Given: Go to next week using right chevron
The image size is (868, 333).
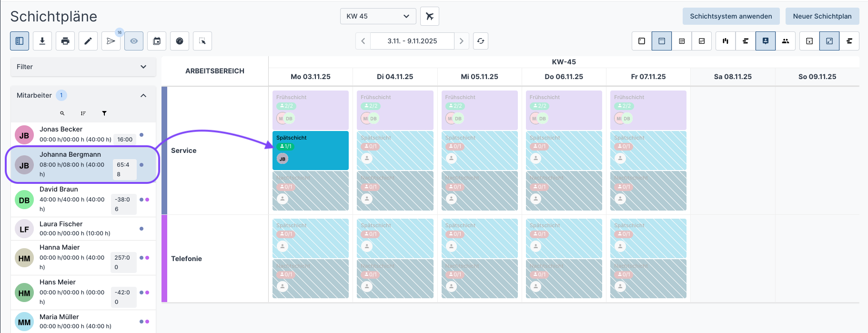Looking at the screenshot, I should [x=461, y=41].
